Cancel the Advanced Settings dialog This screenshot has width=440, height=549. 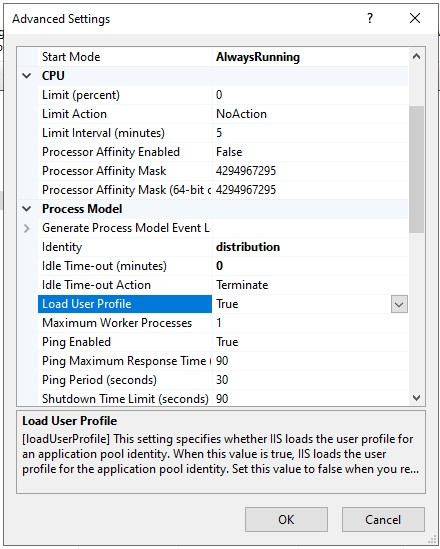click(383, 520)
